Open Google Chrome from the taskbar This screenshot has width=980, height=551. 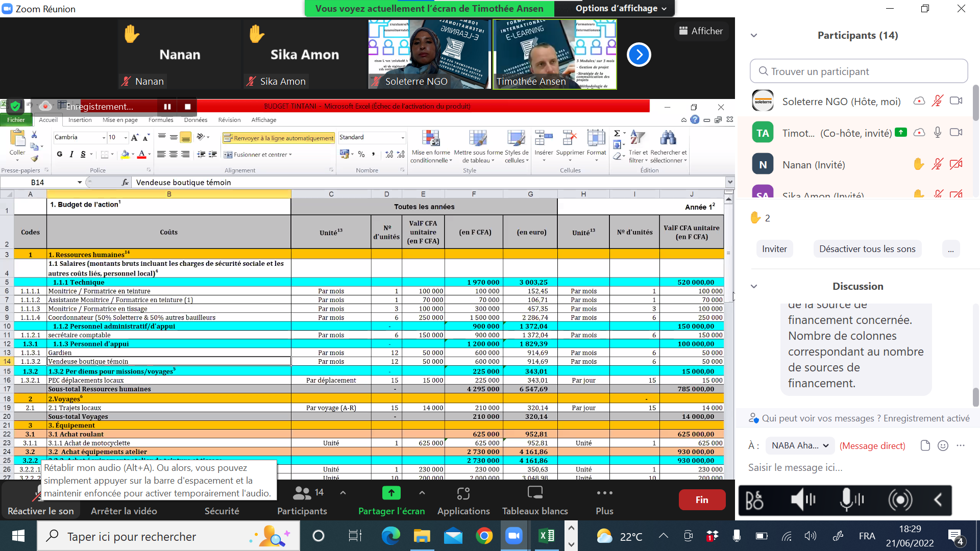pyautogui.click(x=484, y=536)
